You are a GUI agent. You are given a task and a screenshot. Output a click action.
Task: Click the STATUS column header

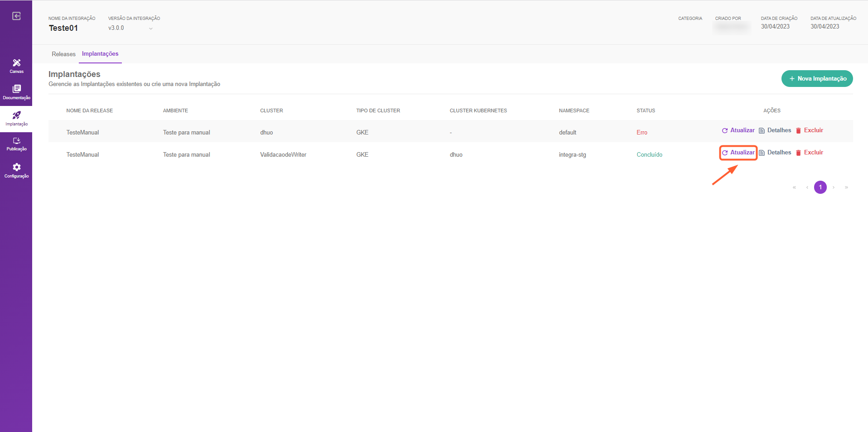[646, 110]
